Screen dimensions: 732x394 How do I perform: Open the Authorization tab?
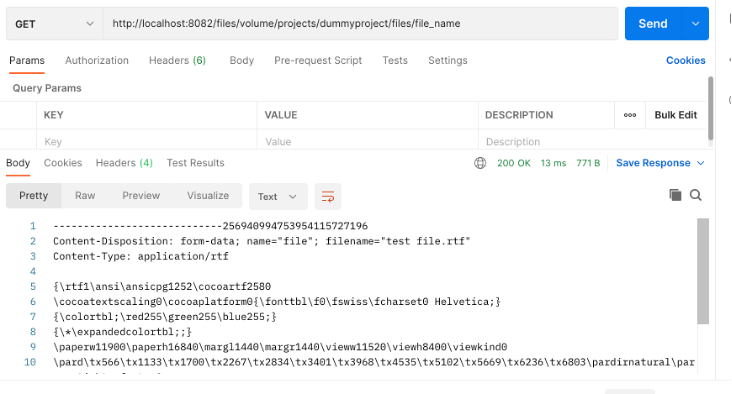(97, 61)
